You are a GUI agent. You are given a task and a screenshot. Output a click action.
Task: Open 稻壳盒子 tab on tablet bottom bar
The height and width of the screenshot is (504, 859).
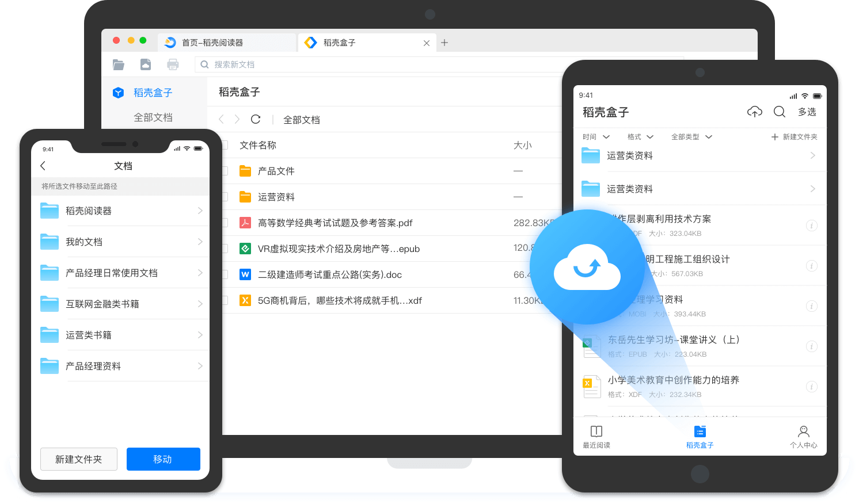700,437
